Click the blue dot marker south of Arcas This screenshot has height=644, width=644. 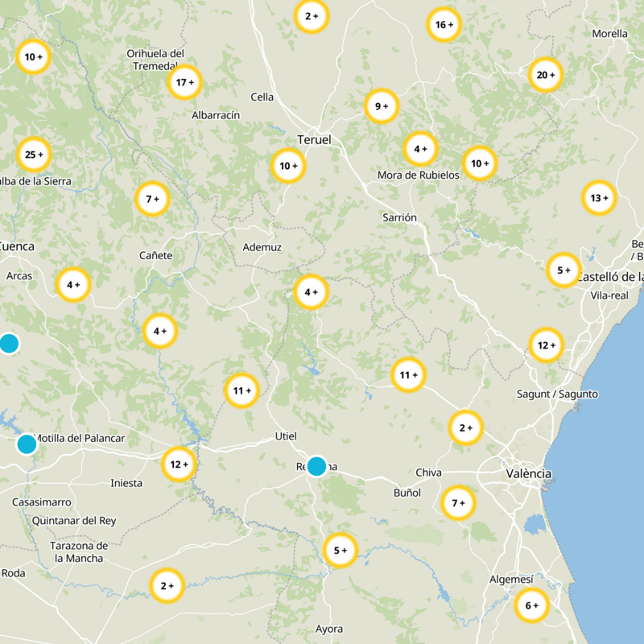[x=9, y=344]
